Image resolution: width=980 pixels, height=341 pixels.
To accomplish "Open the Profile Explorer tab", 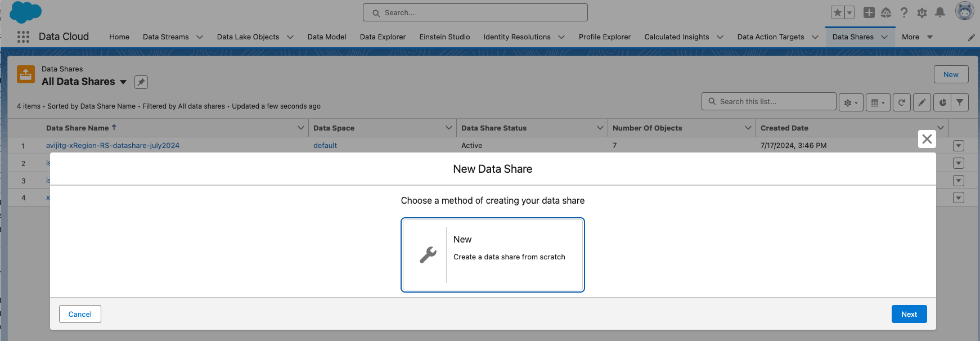I will [x=605, y=37].
